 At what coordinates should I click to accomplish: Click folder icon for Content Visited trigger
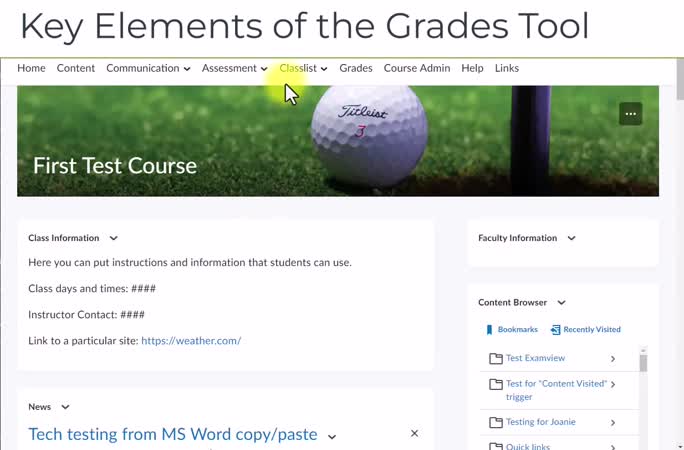pyautogui.click(x=495, y=384)
